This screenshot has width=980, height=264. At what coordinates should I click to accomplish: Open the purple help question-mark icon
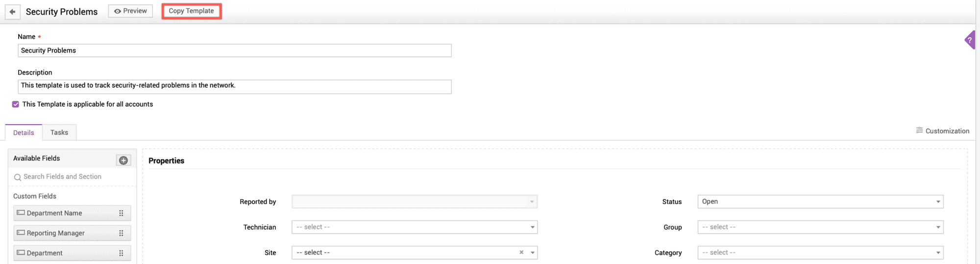(x=970, y=40)
